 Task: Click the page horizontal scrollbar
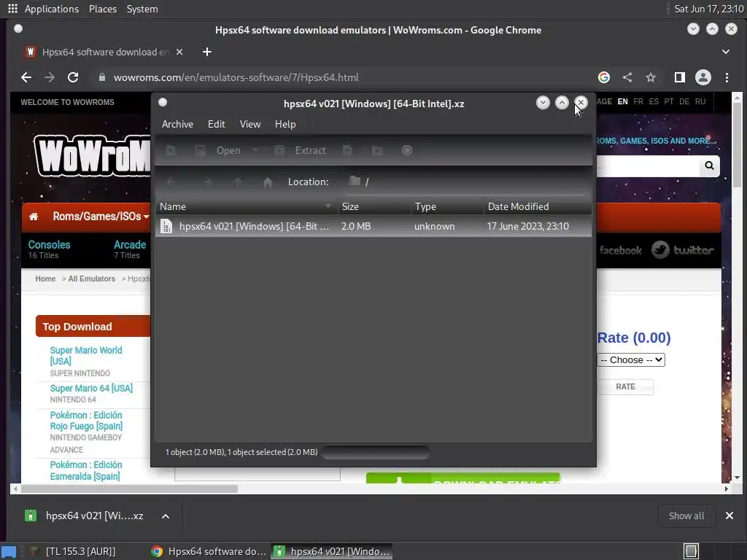pos(129,489)
